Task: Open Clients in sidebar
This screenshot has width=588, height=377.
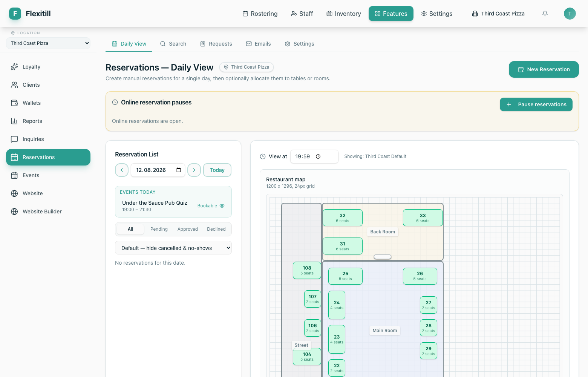Action: [x=48, y=85]
